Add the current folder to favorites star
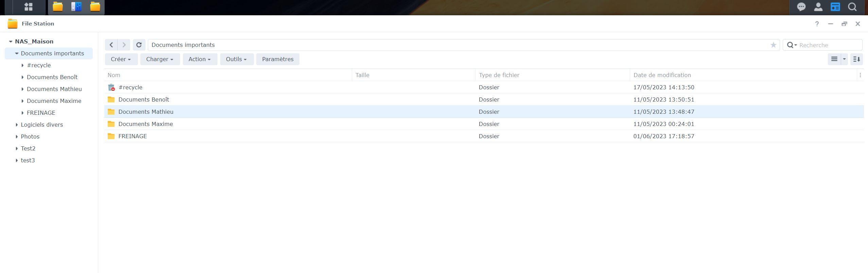Image resolution: width=868 pixels, height=273 pixels. click(x=774, y=45)
